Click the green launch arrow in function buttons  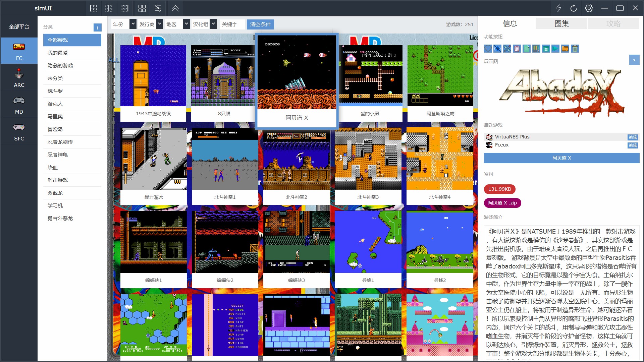(555, 49)
